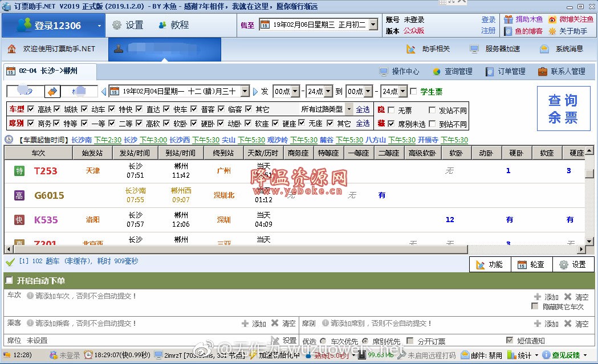Viewport: 598px width, 364px height.
Task: Select the 车次优先 radio button
Action: [323, 341]
